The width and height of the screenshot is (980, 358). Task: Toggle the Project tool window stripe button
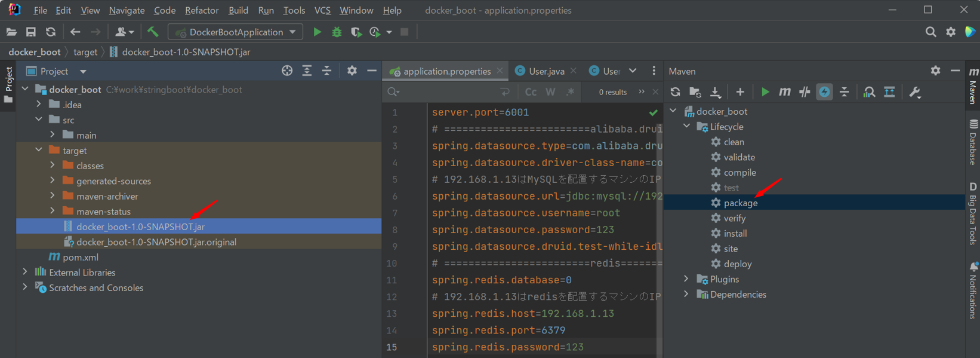pyautogui.click(x=8, y=84)
